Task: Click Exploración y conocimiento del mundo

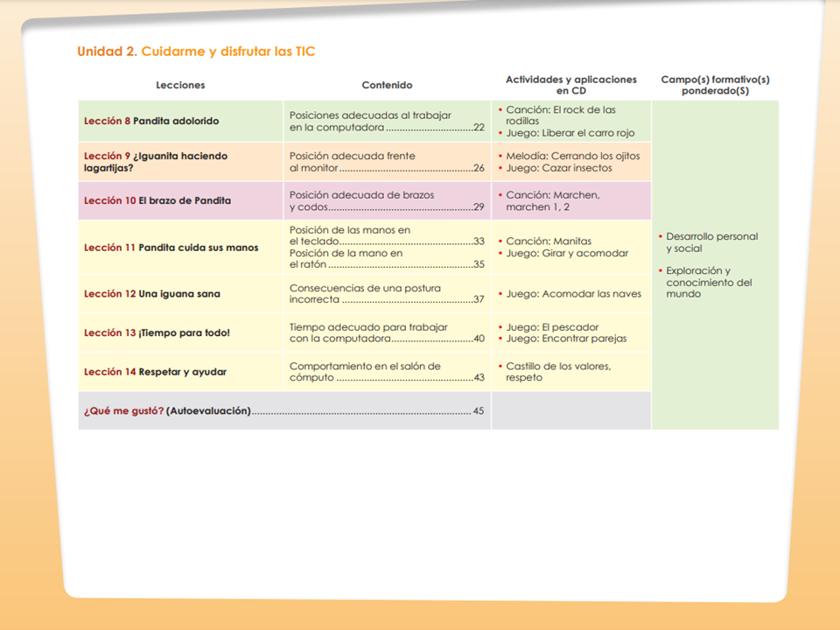Action: point(705,283)
